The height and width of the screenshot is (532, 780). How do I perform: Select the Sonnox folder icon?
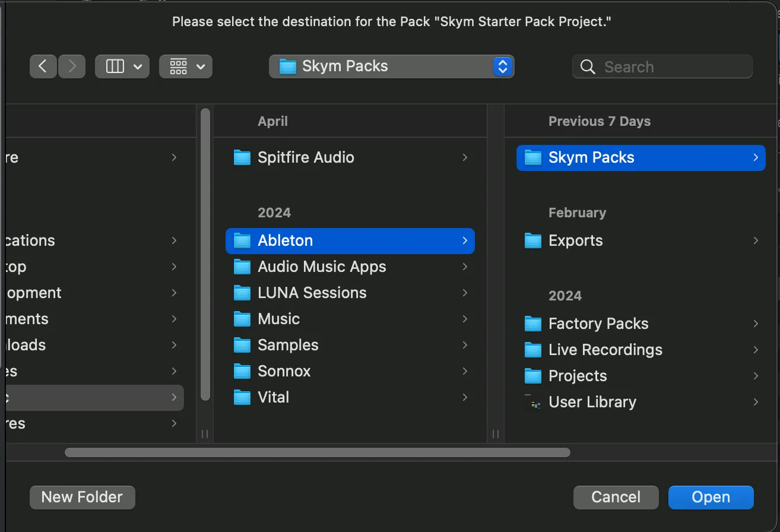pyautogui.click(x=242, y=371)
